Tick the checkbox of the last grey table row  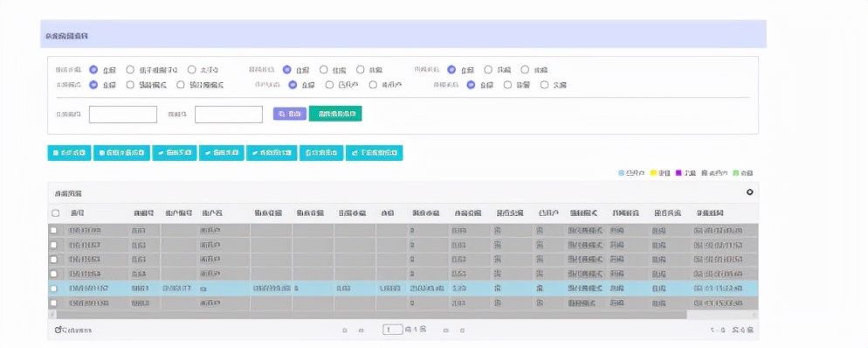[53, 303]
